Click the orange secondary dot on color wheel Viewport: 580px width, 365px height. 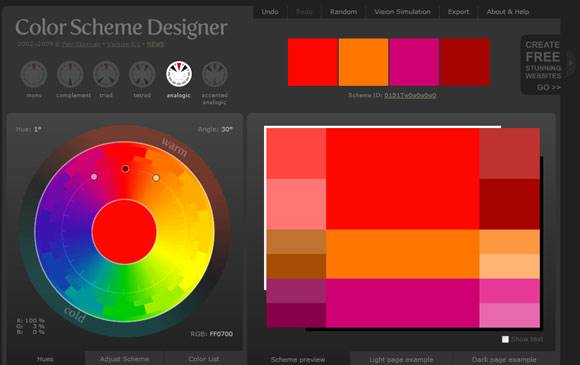(x=156, y=178)
